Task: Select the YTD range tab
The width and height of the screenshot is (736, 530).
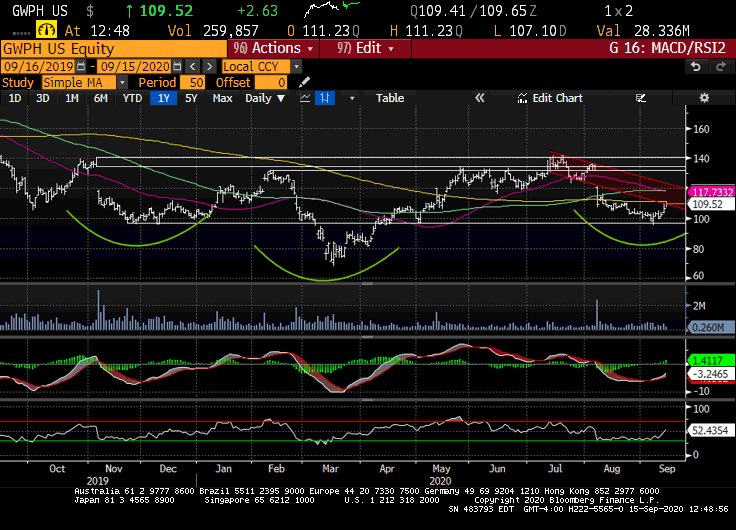Action: (x=132, y=98)
